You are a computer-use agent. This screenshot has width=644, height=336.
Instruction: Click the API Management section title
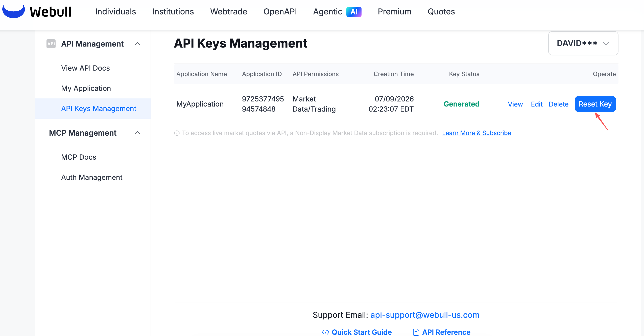[92, 44]
